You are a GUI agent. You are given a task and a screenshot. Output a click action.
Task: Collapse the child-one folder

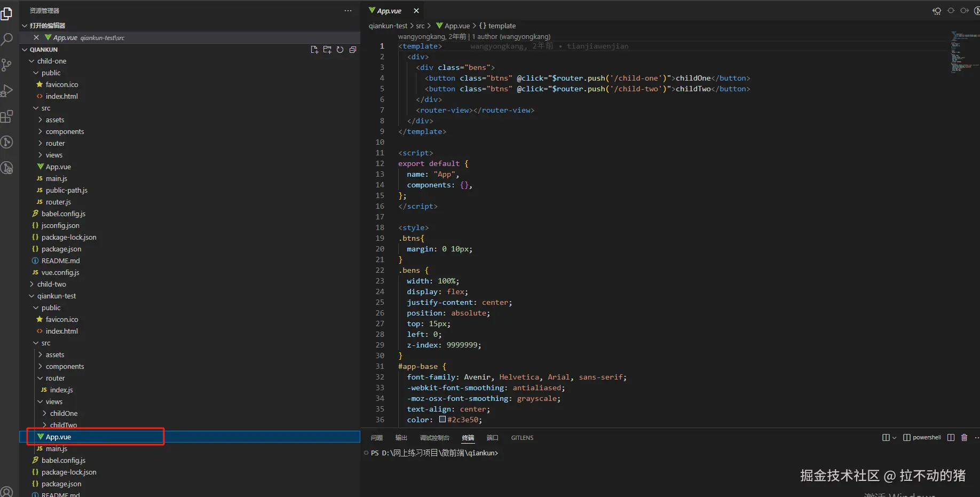(52, 61)
